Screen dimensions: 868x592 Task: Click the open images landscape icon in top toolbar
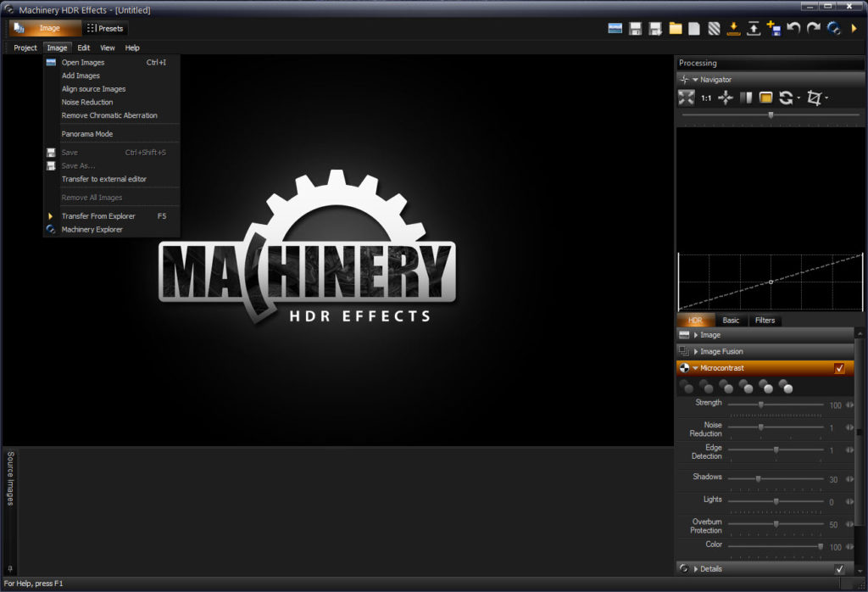click(615, 28)
